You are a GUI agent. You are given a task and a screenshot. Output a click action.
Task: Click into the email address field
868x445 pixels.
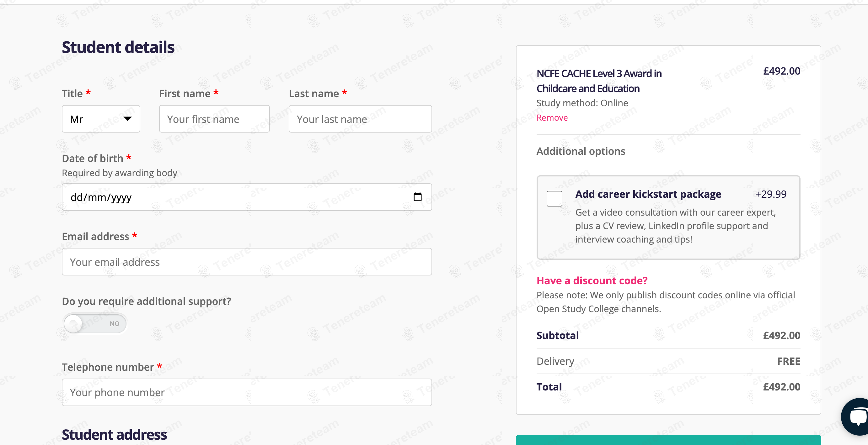pos(247,262)
